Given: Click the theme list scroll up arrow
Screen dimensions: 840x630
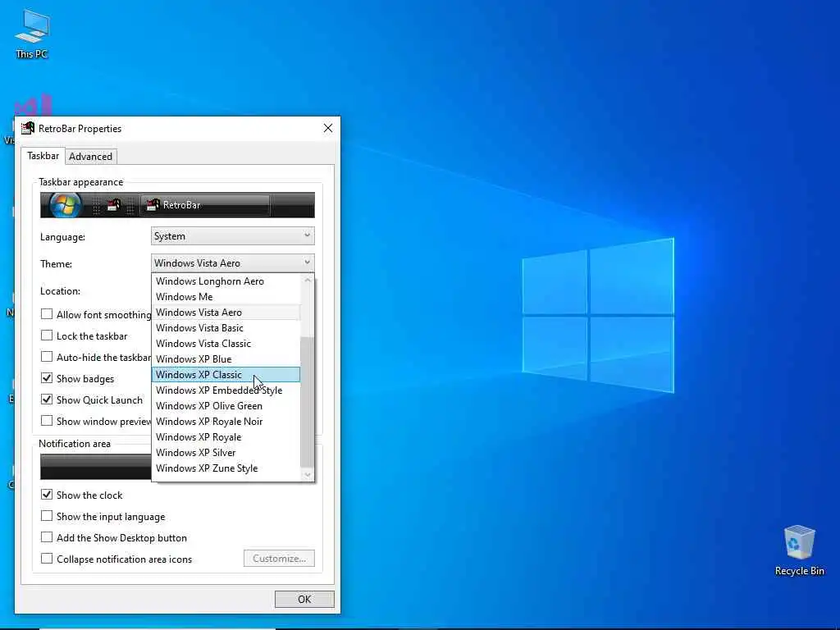Looking at the screenshot, I should click(x=308, y=281).
